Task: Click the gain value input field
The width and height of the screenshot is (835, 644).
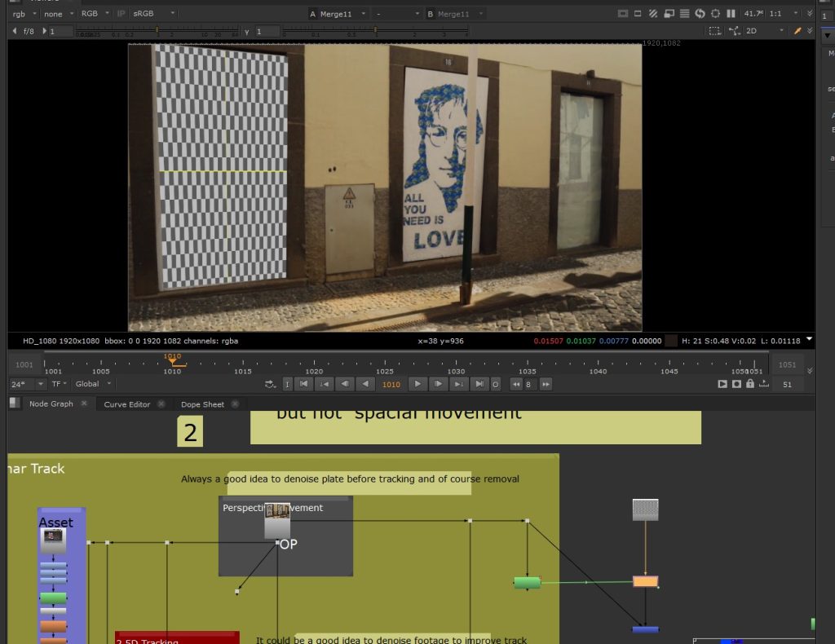Action: [60, 32]
